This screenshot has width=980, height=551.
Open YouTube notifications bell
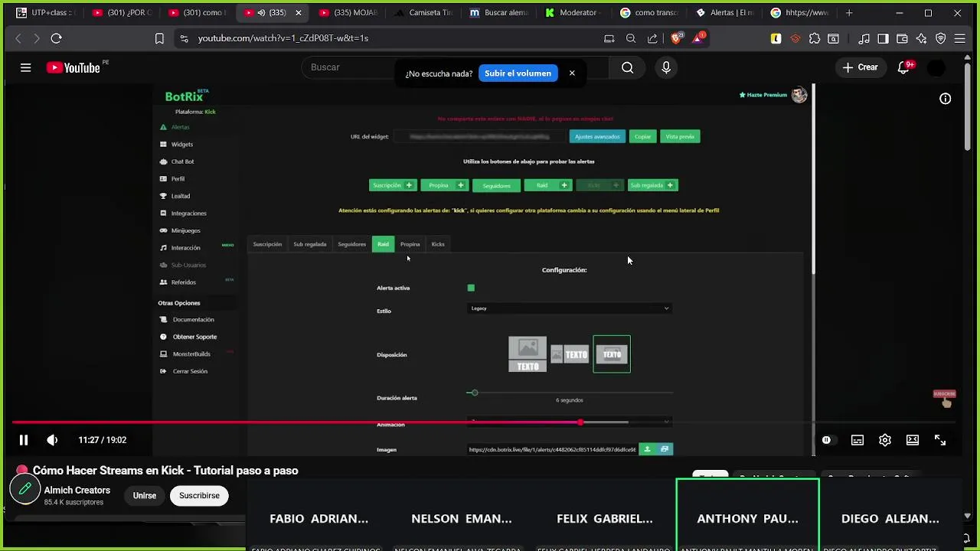[x=904, y=67]
